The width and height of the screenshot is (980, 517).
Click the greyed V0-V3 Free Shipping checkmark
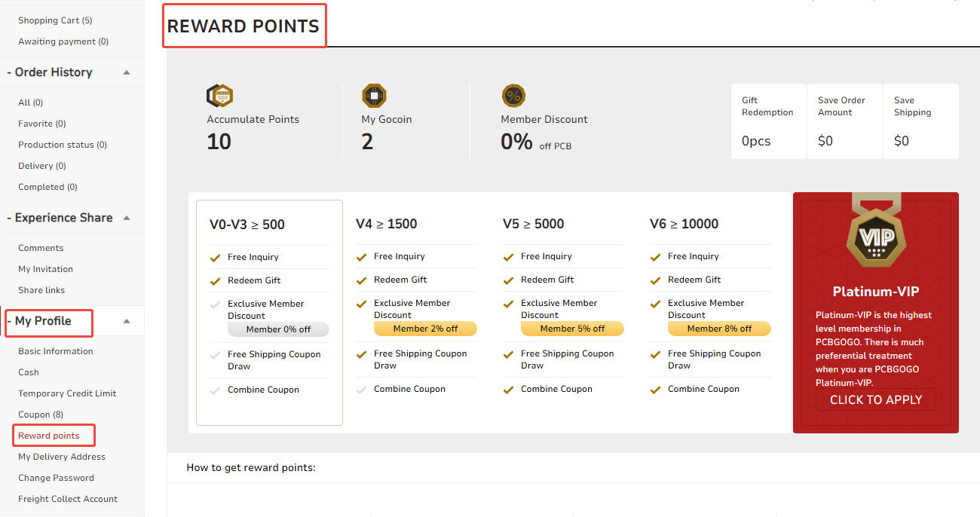tap(215, 355)
